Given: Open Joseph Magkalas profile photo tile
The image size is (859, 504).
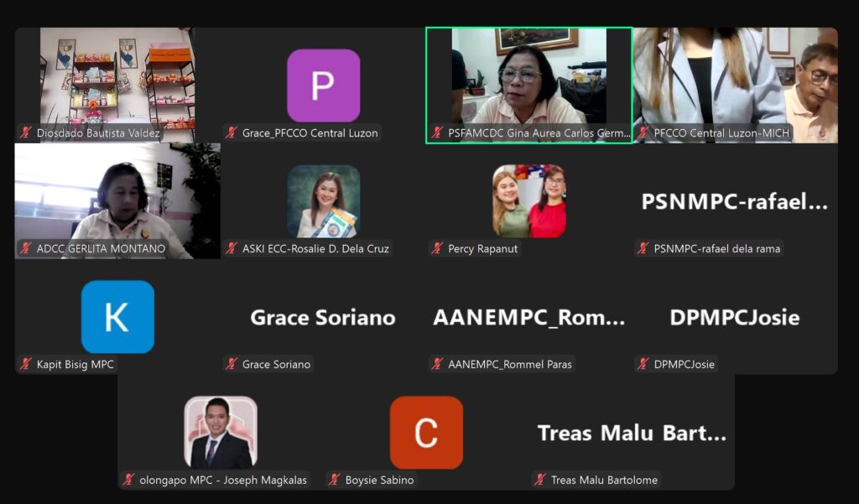Looking at the screenshot, I should click(x=221, y=432).
